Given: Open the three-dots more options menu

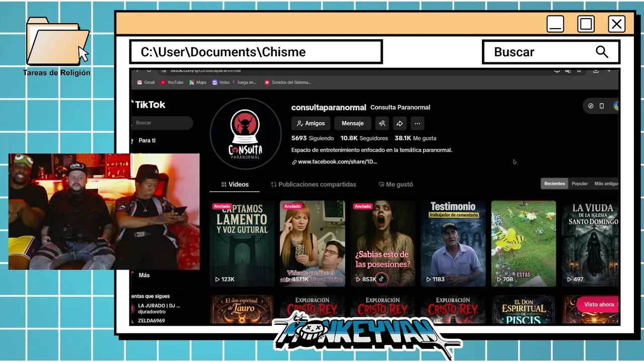Looking at the screenshot, I should click(x=417, y=123).
